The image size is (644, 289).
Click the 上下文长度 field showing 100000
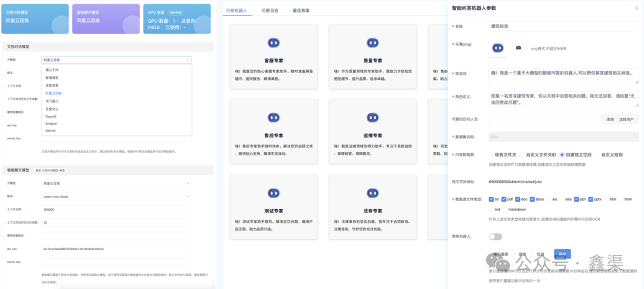click(116, 210)
